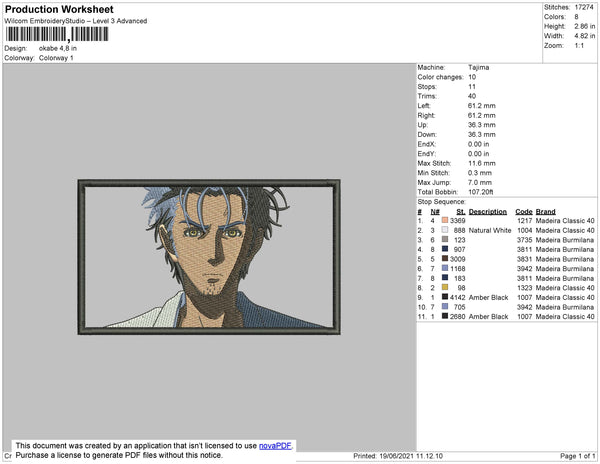The height and width of the screenshot is (464, 600).
Task: Click the Max Jump value '7.0 mm'
Action: pyautogui.click(x=480, y=182)
